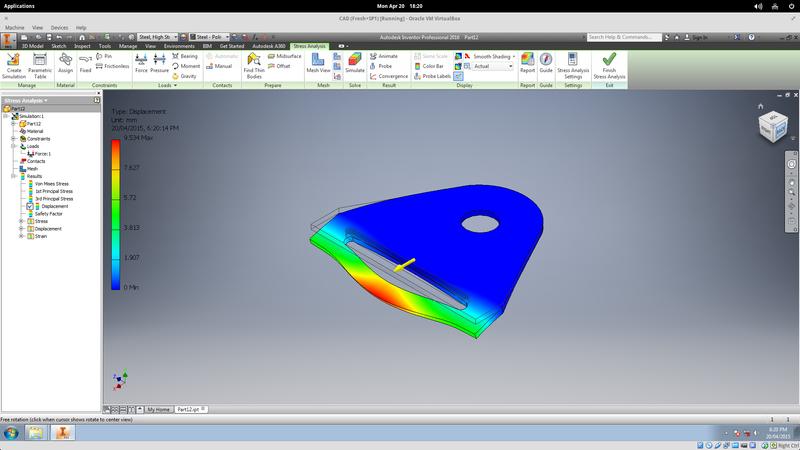The image size is (800, 450).
Task: Select the Fixed constraint tool
Action: pos(86,63)
